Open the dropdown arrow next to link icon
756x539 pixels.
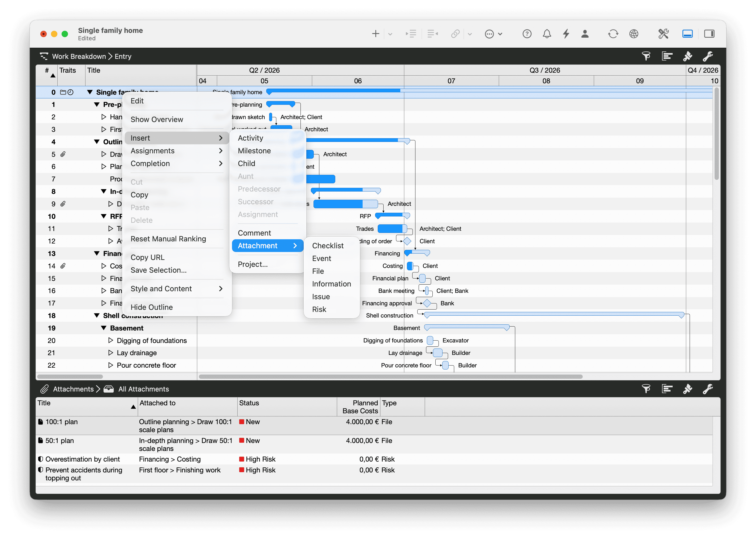pos(470,34)
